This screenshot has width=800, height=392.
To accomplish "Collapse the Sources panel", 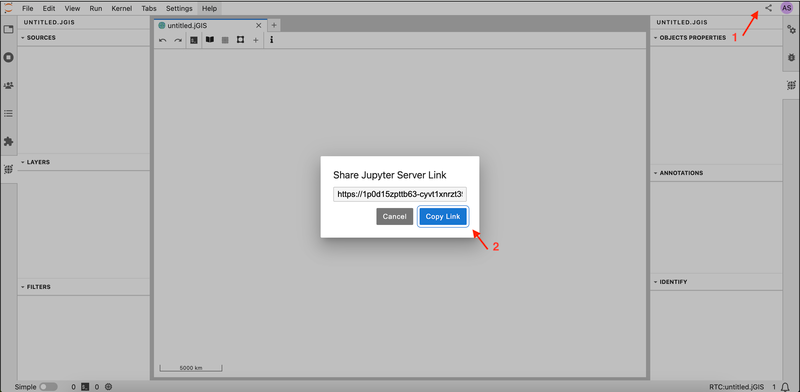I will 38,37.
